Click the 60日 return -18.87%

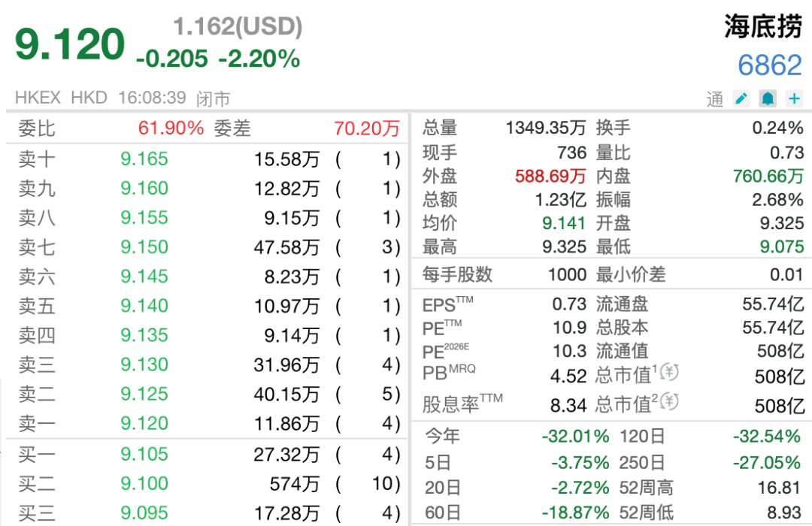point(575,512)
